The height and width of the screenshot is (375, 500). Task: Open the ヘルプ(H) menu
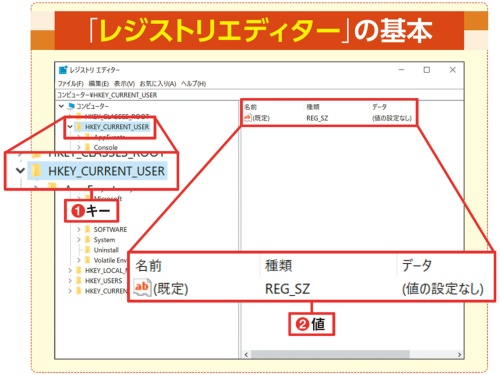193,84
